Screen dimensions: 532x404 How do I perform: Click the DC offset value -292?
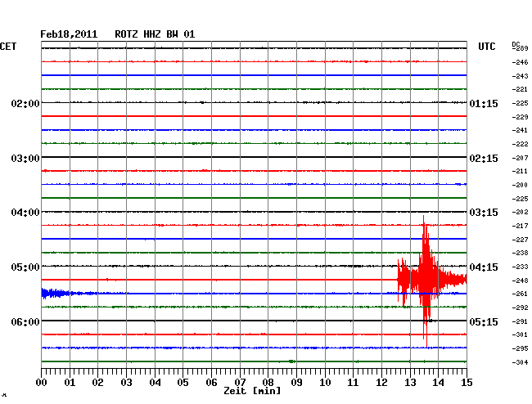pyautogui.click(x=520, y=307)
